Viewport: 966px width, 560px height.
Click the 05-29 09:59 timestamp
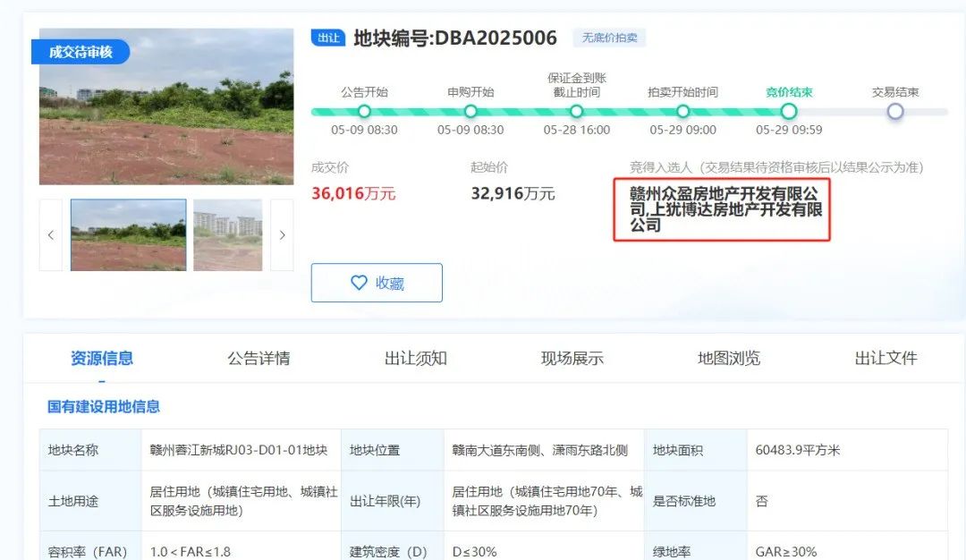pyautogui.click(x=789, y=130)
